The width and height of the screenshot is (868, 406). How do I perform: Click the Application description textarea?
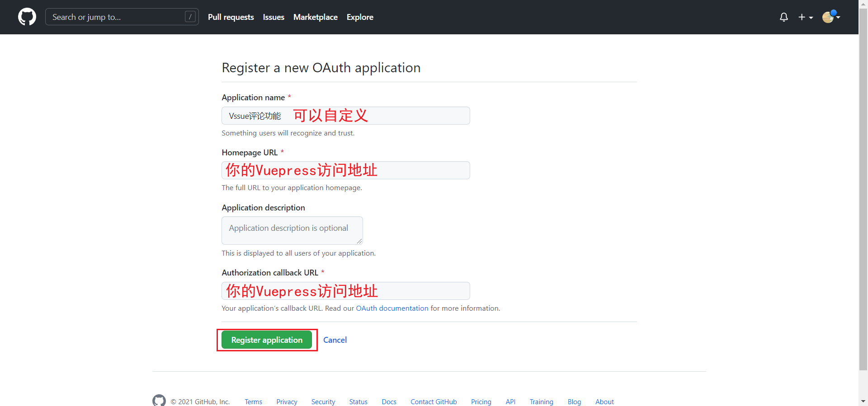click(292, 230)
